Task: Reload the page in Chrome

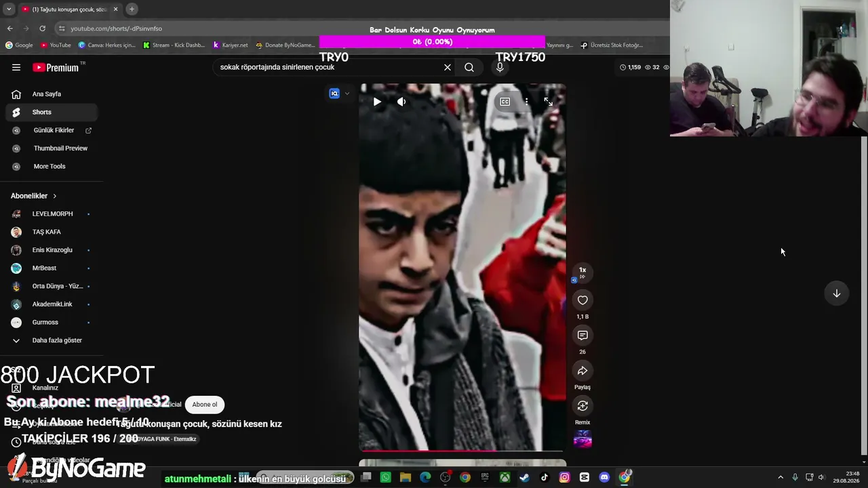Action: point(42,28)
